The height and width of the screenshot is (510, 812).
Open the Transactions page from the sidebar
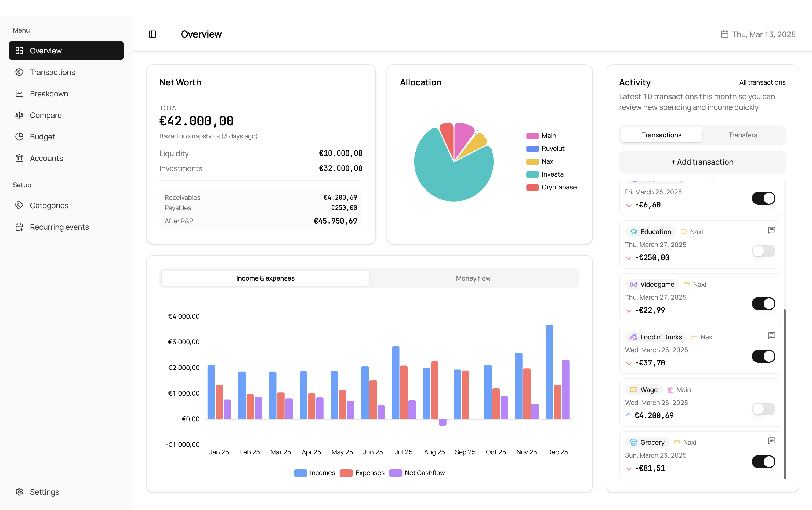coord(66,72)
